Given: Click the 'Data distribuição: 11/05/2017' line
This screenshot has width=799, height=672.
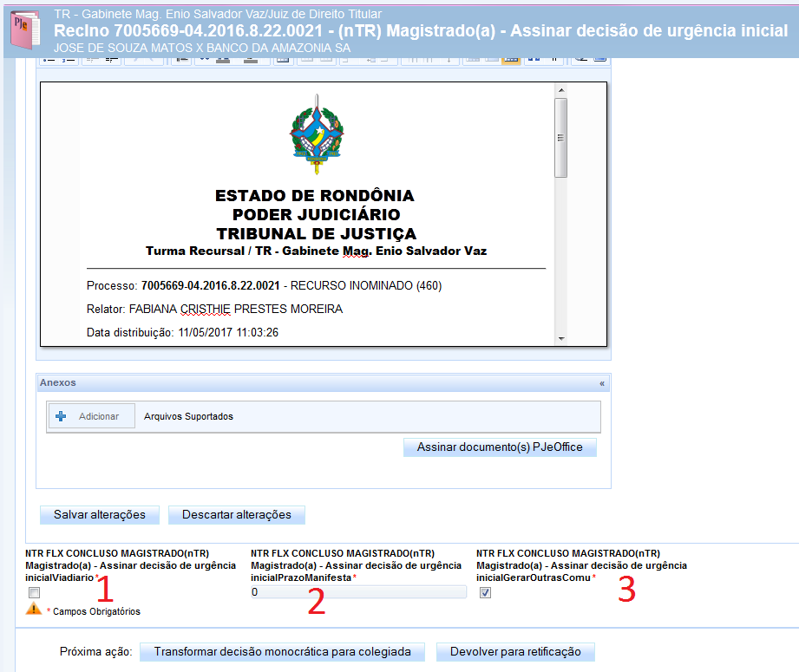Looking at the screenshot, I should 182,333.
